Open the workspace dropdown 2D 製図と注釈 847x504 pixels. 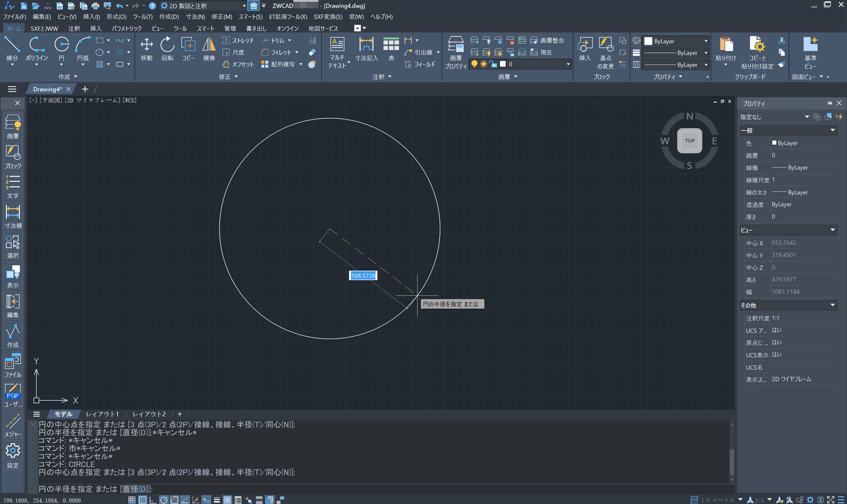click(203, 6)
